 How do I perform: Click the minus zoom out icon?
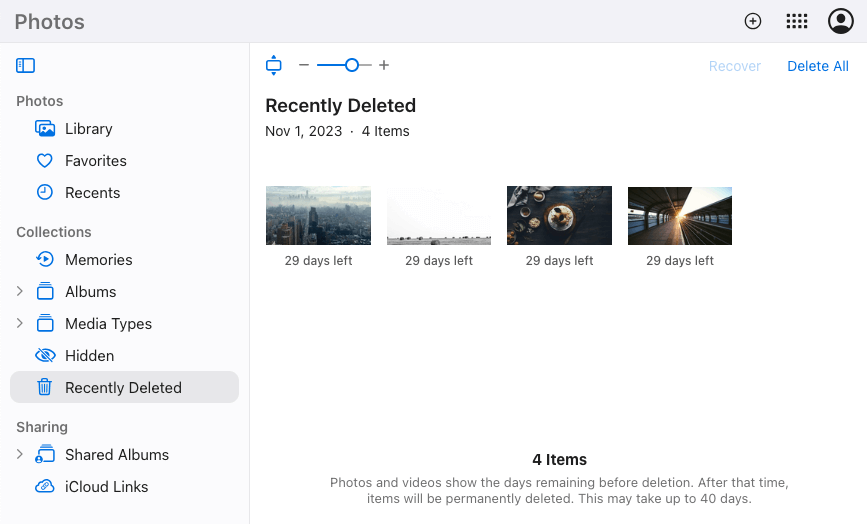coord(304,65)
